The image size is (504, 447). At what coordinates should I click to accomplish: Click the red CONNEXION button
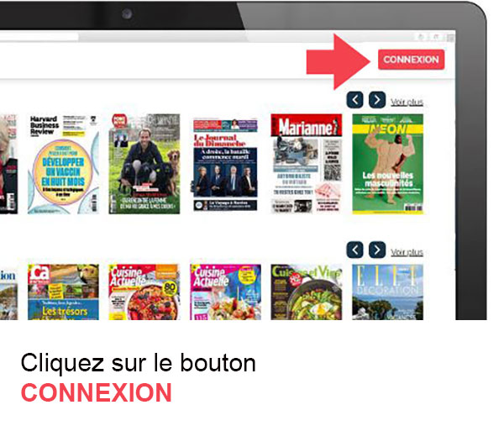[x=411, y=60]
